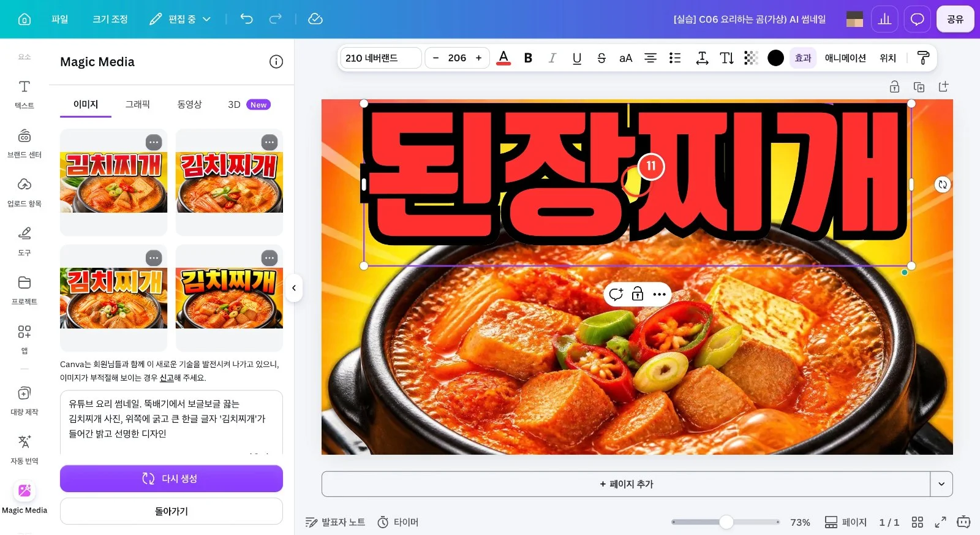
Task: Open the 210 네버랜드 font dropdown
Action: pyautogui.click(x=380, y=58)
